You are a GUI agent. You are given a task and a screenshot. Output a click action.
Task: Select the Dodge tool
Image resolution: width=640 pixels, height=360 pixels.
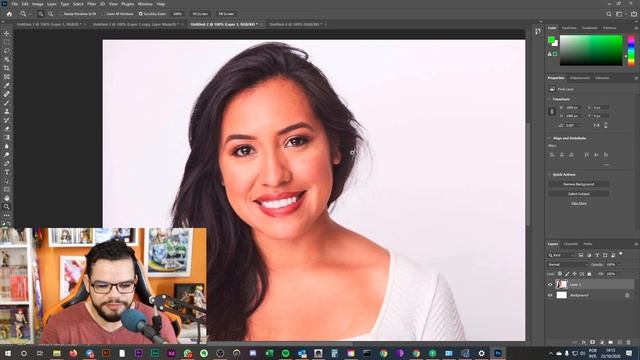click(x=7, y=155)
